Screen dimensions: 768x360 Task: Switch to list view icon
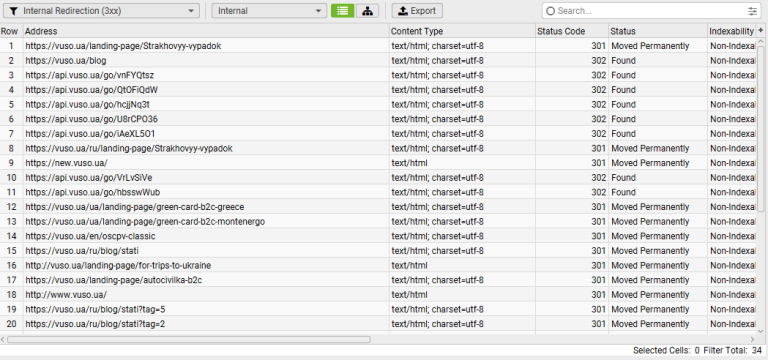342,11
